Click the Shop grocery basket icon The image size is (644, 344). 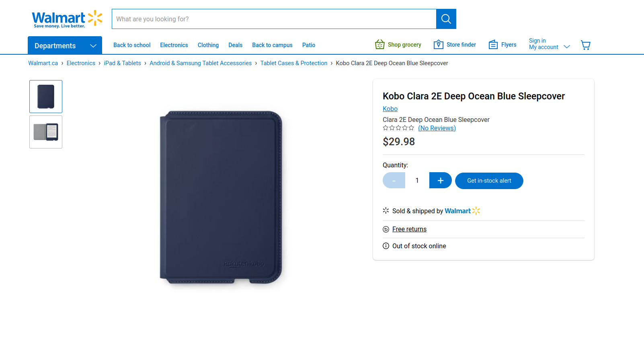pos(379,45)
